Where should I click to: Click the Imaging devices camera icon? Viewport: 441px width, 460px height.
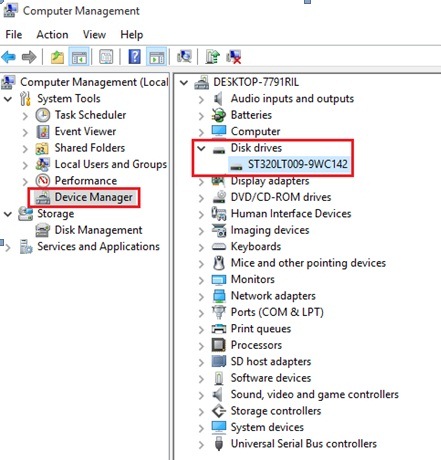click(x=219, y=230)
